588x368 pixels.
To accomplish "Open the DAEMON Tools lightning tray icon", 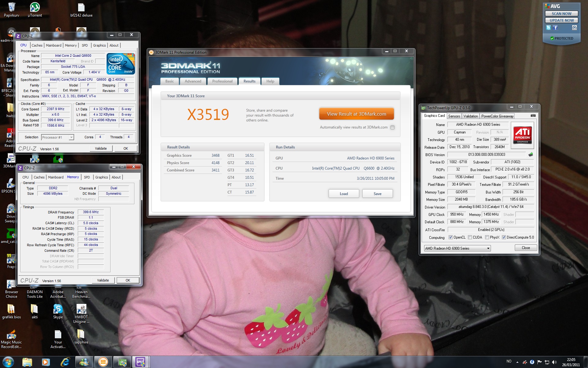I will 532,362.
